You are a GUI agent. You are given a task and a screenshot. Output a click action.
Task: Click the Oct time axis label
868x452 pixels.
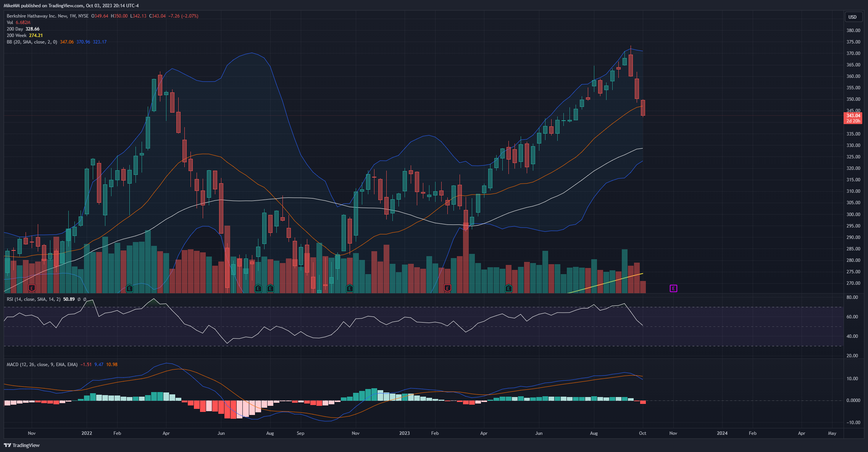pos(642,433)
